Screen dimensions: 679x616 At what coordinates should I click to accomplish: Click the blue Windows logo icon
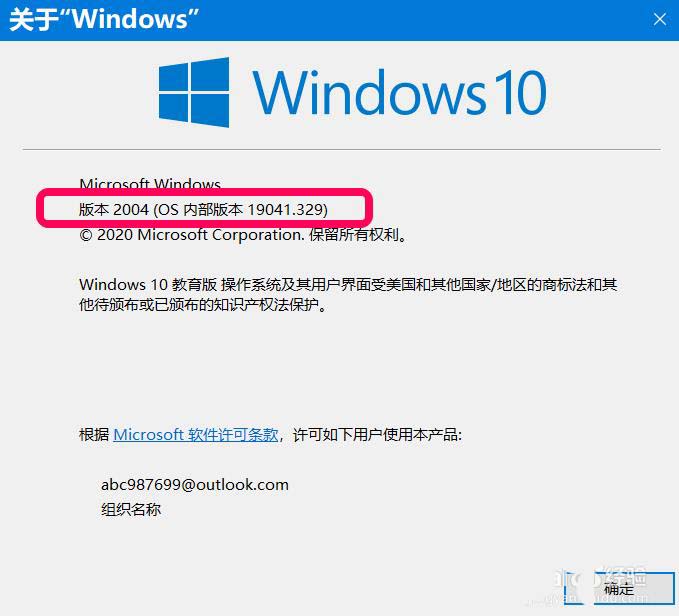[194, 92]
